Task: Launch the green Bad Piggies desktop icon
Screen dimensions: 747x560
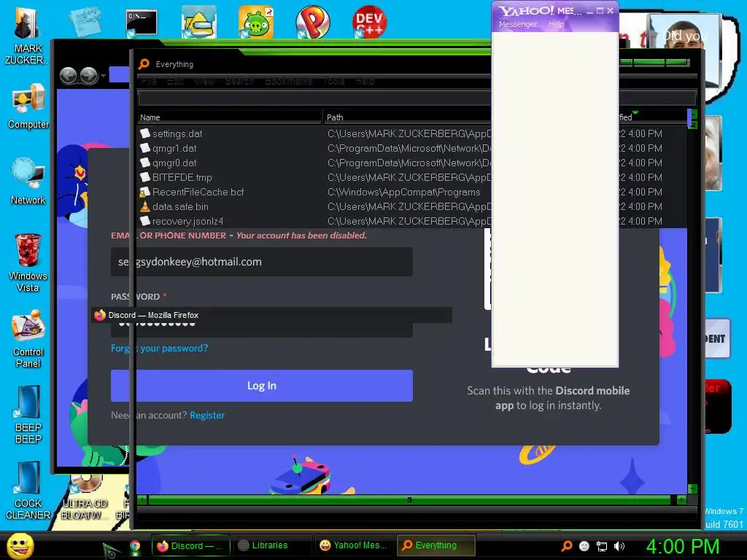Action: click(x=256, y=23)
